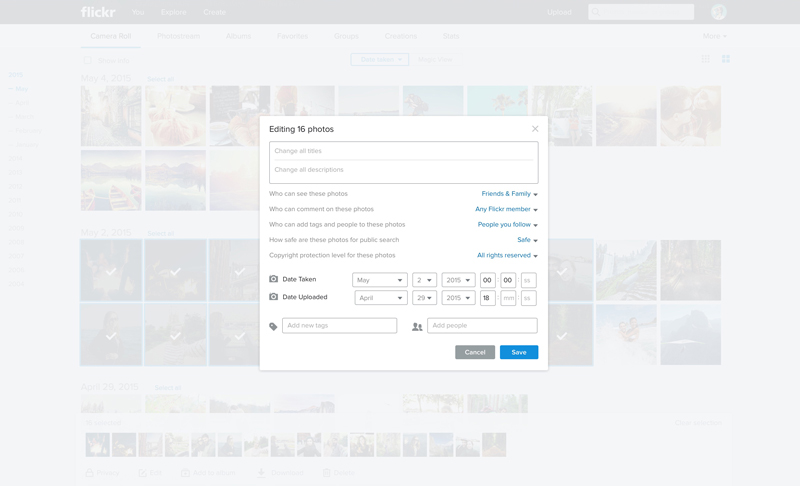This screenshot has height=486, width=800.
Task: Click the Flickr logo
Action: click(98, 12)
